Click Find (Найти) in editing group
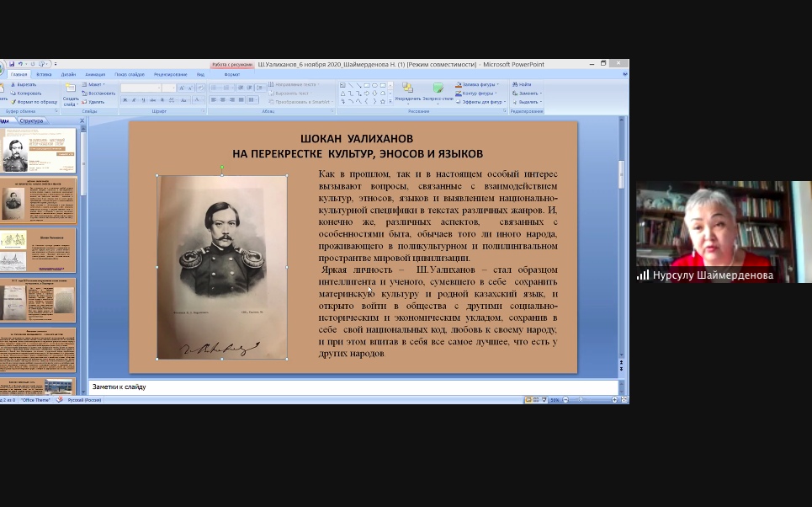The image size is (812, 507). click(x=522, y=84)
